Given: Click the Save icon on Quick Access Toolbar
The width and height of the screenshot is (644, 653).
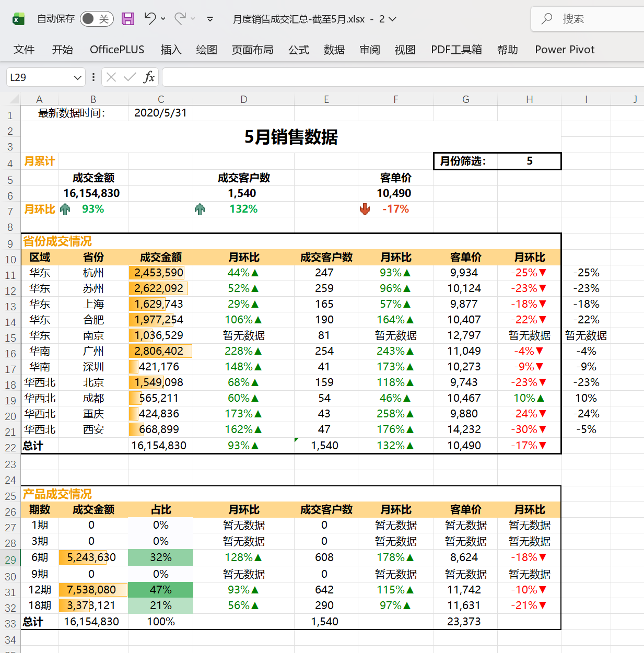Looking at the screenshot, I should 127,18.
